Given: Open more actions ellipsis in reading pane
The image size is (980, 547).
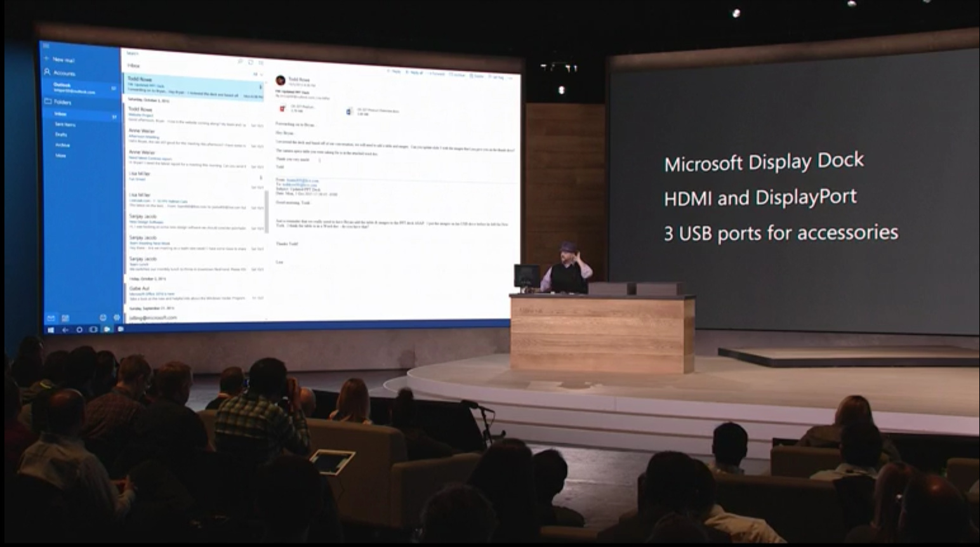Looking at the screenshot, I should point(512,77).
